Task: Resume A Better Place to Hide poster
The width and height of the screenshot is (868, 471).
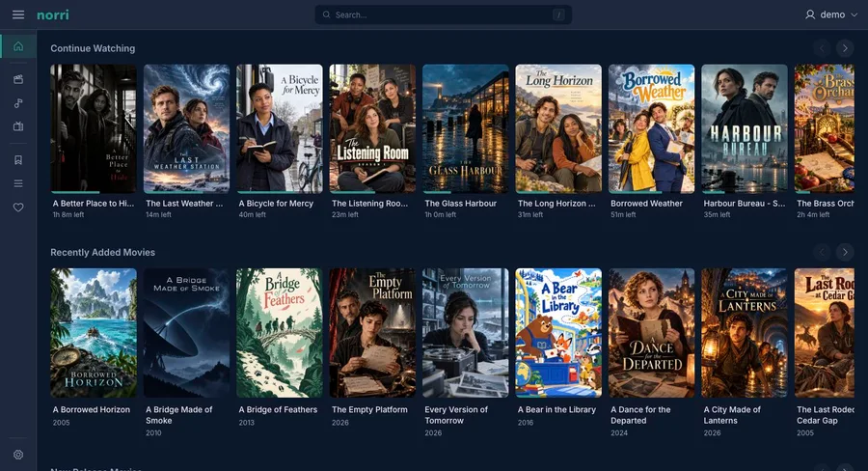Action: coord(94,128)
